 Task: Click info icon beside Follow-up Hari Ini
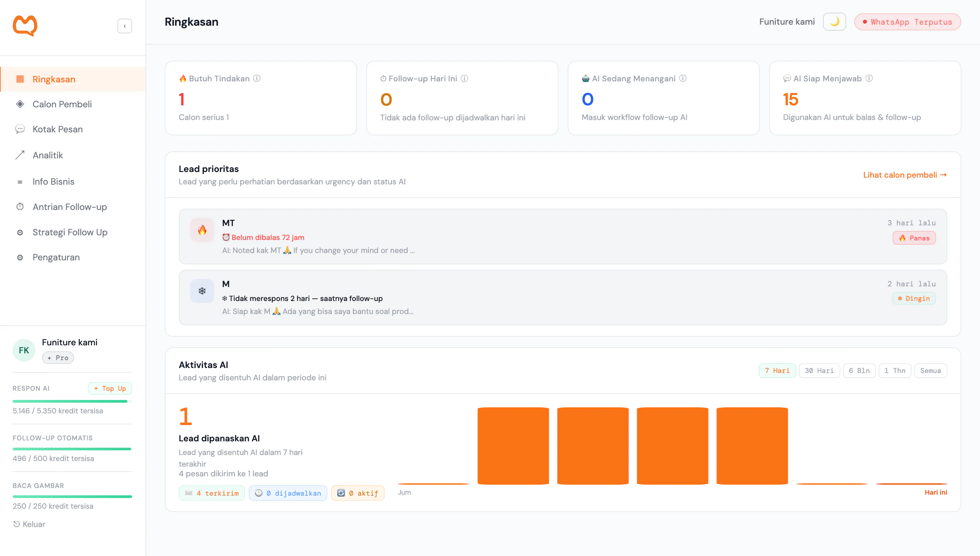click(x=464, y=78)
